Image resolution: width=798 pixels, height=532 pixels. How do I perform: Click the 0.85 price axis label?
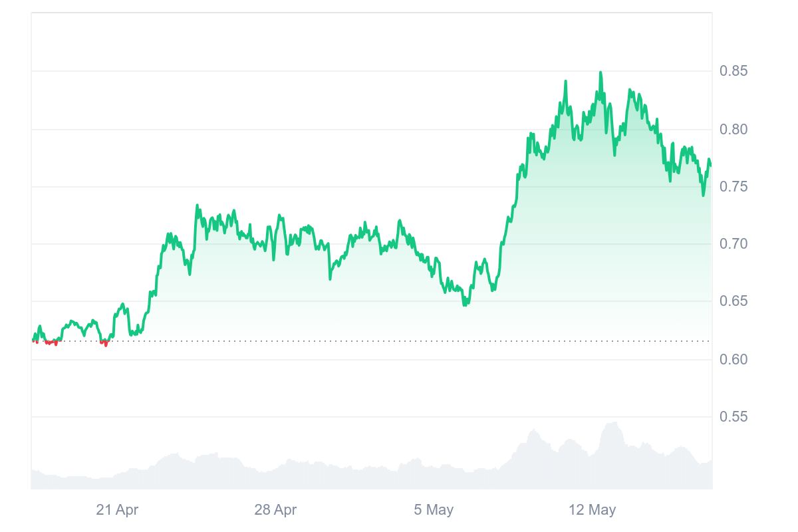click(x=733, y=71)
